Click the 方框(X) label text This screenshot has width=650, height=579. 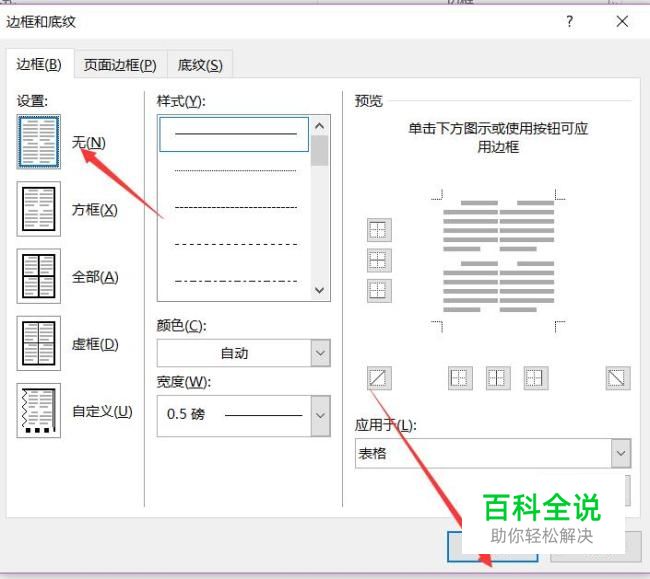tap(95, 210)
